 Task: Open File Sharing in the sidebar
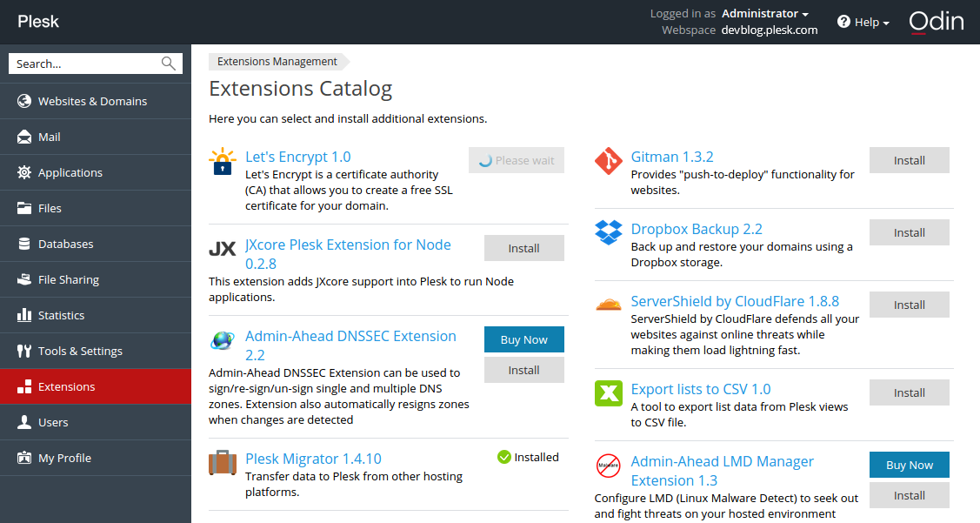[x=96, y=279]
